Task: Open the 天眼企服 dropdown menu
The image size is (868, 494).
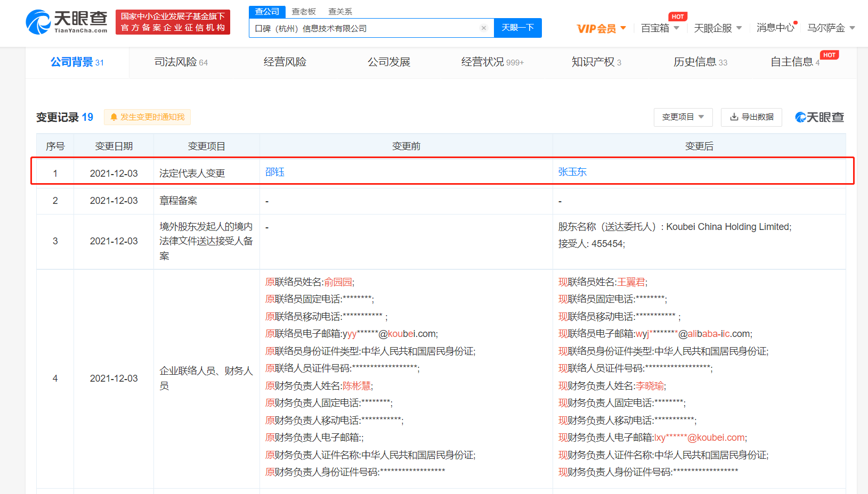Action: (717, 28)
